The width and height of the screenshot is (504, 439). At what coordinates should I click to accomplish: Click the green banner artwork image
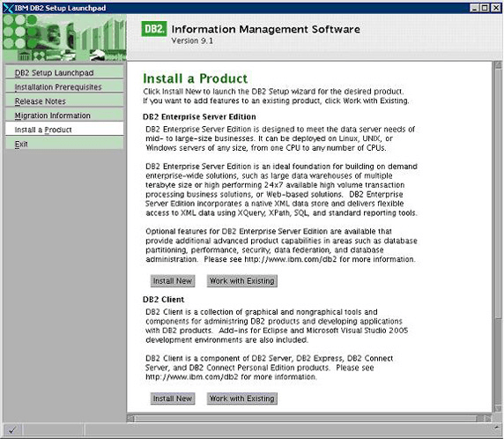tap(64, 37)
